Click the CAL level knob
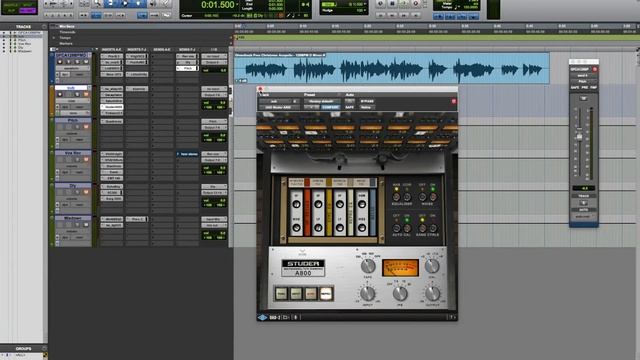Screen dimensions: 640x360 coord(431,266)
